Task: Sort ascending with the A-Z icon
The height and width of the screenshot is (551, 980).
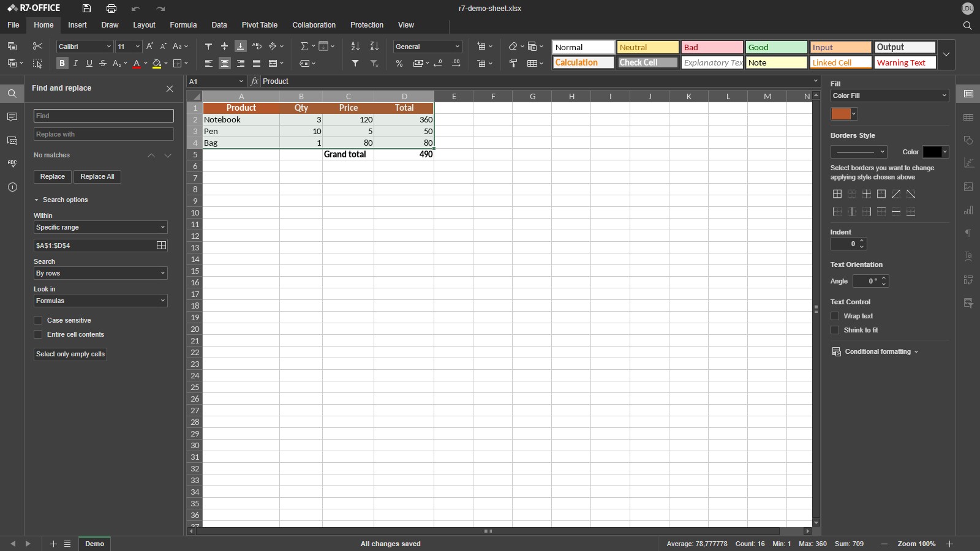Action: coord(355,47)
